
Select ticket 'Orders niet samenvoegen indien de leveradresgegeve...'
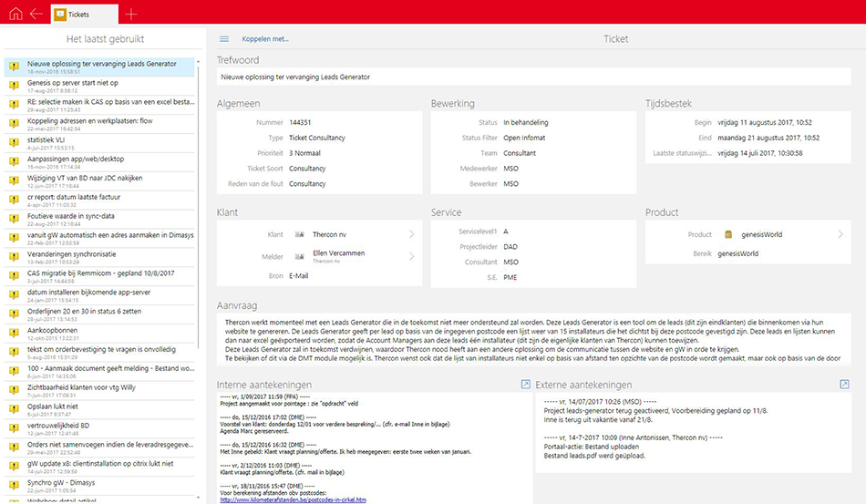click(99, 447)
